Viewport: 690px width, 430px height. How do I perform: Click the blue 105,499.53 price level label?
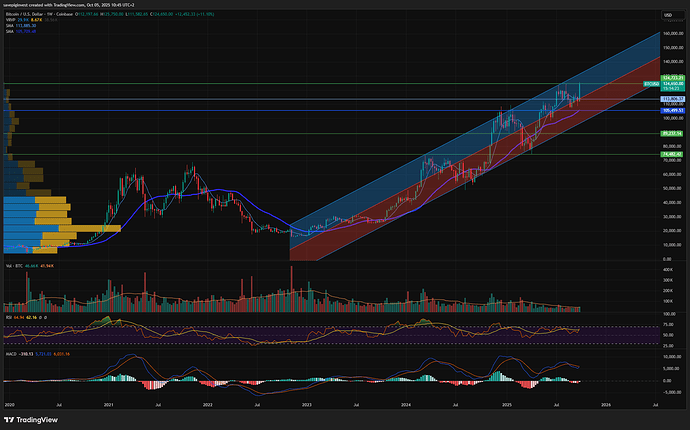coord(670,110)
